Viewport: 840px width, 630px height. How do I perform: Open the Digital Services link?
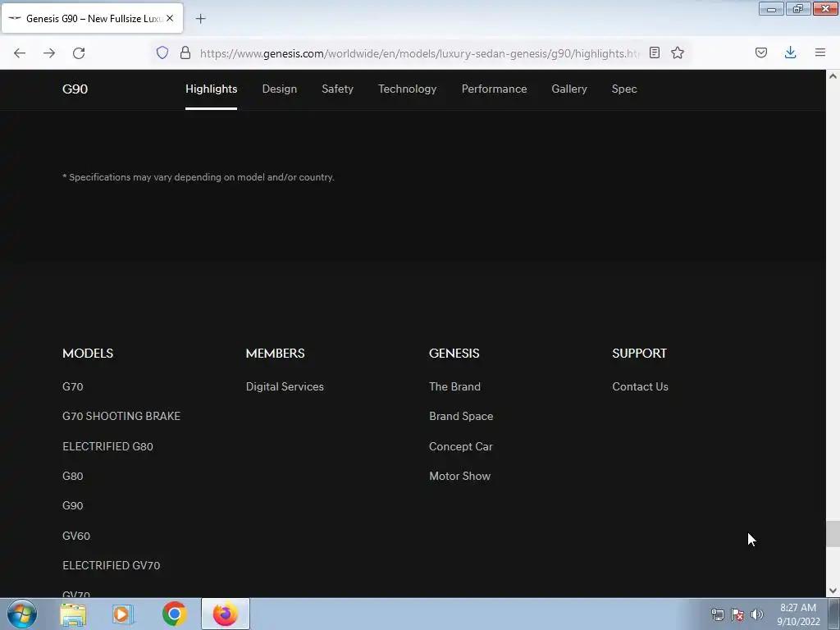point(285,386)
